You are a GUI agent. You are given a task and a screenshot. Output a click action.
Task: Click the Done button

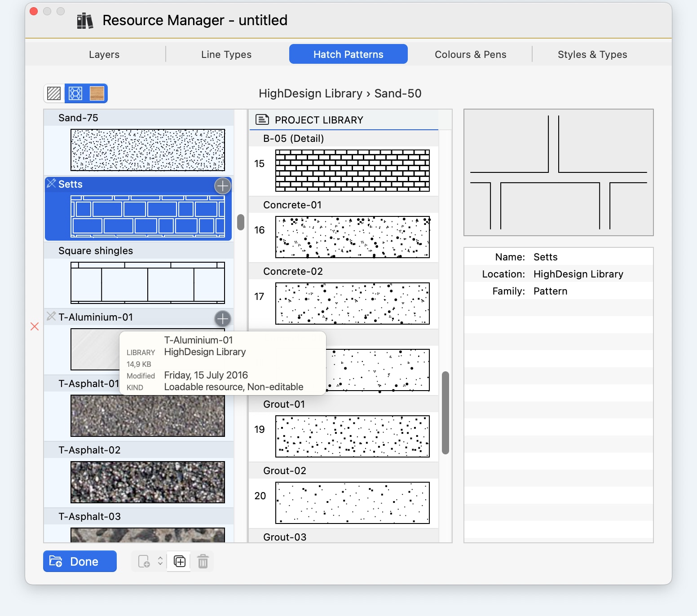point(80,561)
